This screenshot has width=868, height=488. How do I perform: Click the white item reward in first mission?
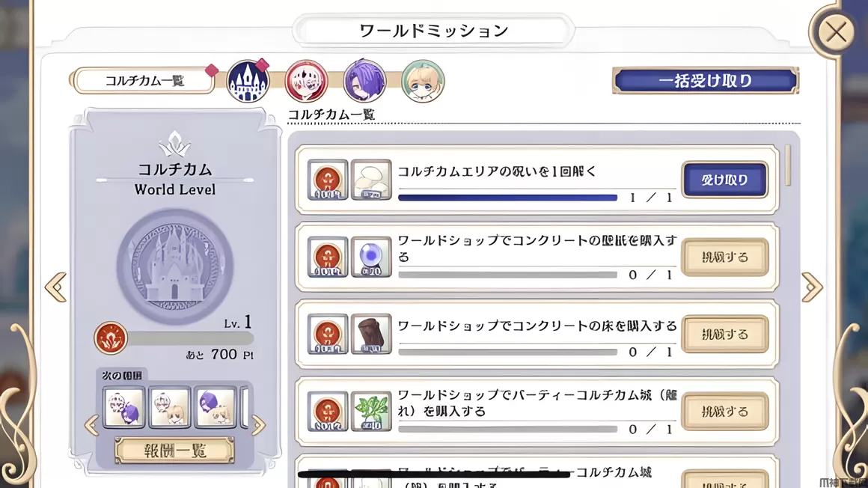tap(371, 180)
